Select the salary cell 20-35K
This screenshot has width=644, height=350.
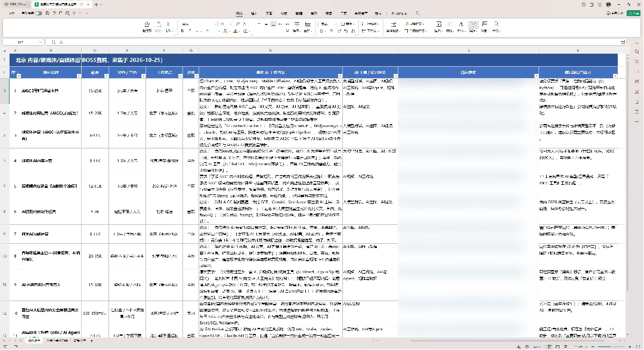click(x=95, y=256)
